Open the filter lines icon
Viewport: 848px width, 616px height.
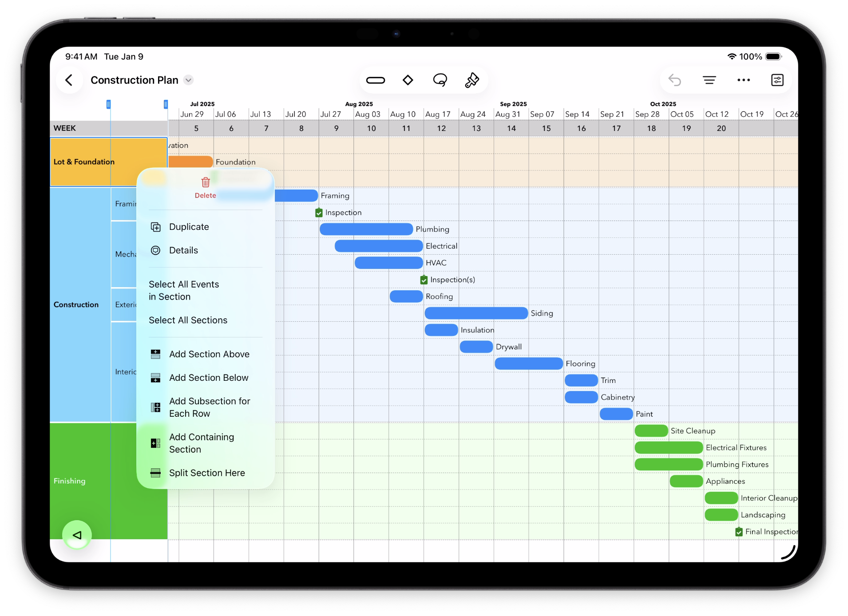[709, 80]
